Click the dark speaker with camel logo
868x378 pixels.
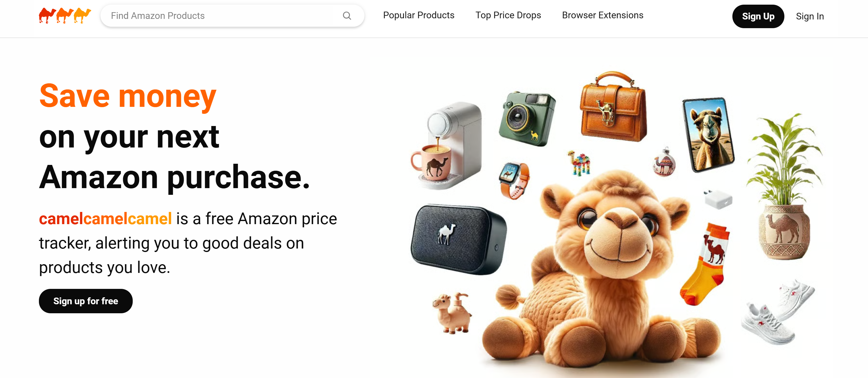458,239
